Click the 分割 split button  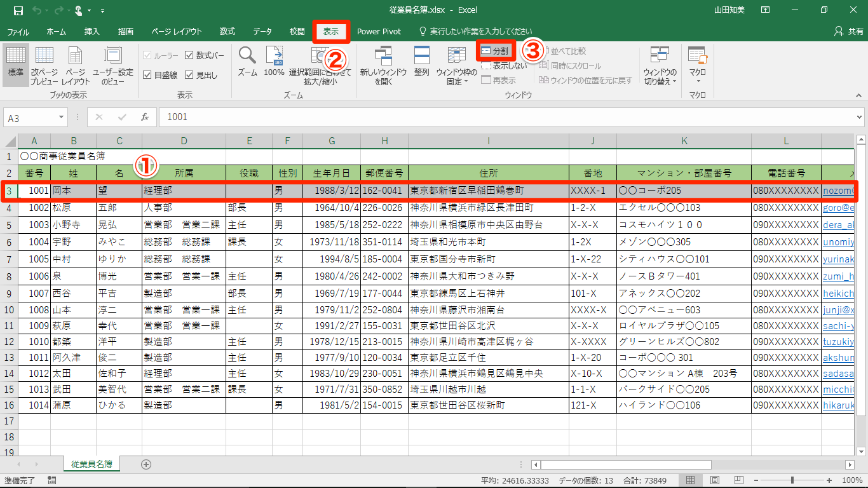tap(495, 51)
